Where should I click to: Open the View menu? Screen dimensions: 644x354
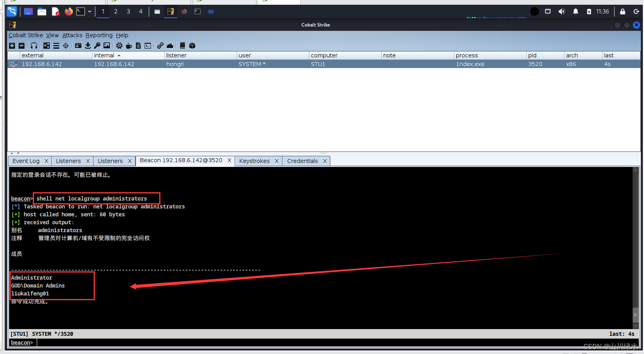(x=52, y=35)
